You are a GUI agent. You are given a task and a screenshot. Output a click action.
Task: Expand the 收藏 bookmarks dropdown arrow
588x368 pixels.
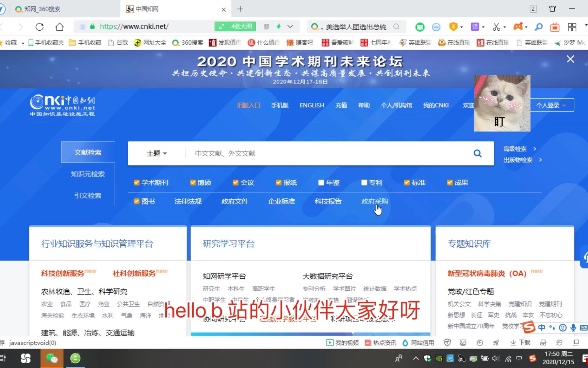point(23,43)
